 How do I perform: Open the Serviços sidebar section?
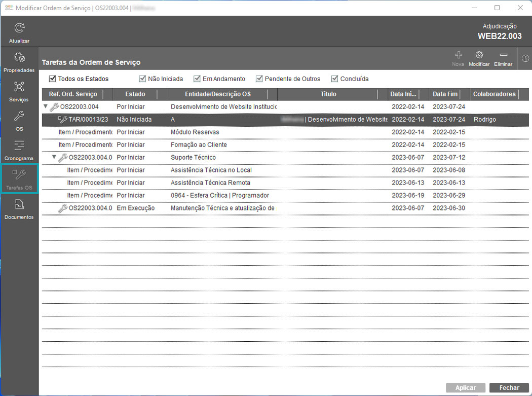[x=19, y=87]
